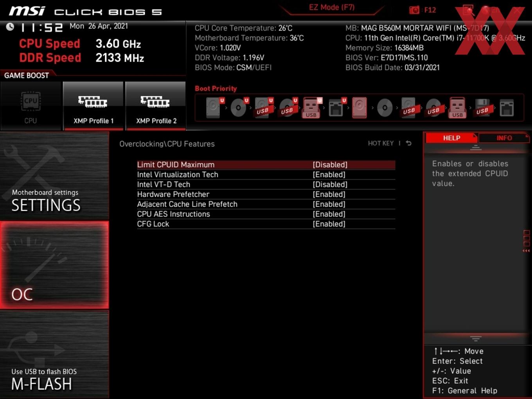Open the Motherboard settings SETTINGS section

coord(54,176)
